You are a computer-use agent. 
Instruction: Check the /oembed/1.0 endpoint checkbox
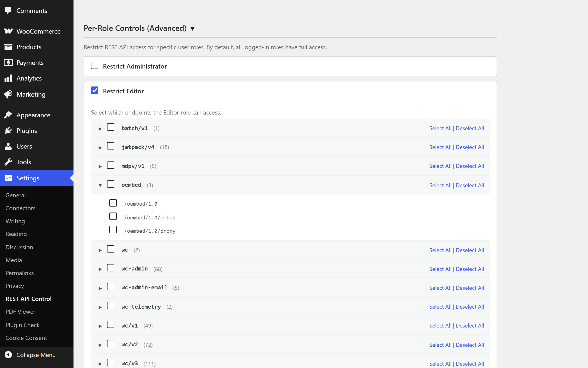[x=113, y=203]
